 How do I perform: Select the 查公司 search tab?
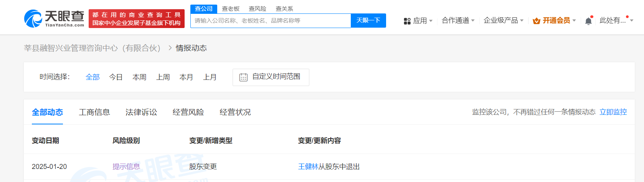[204, 9]
